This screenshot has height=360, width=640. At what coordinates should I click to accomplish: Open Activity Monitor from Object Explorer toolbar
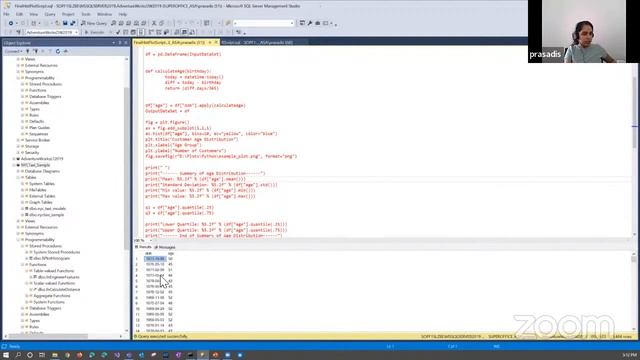pyautogui.click(x=66, y=51)
